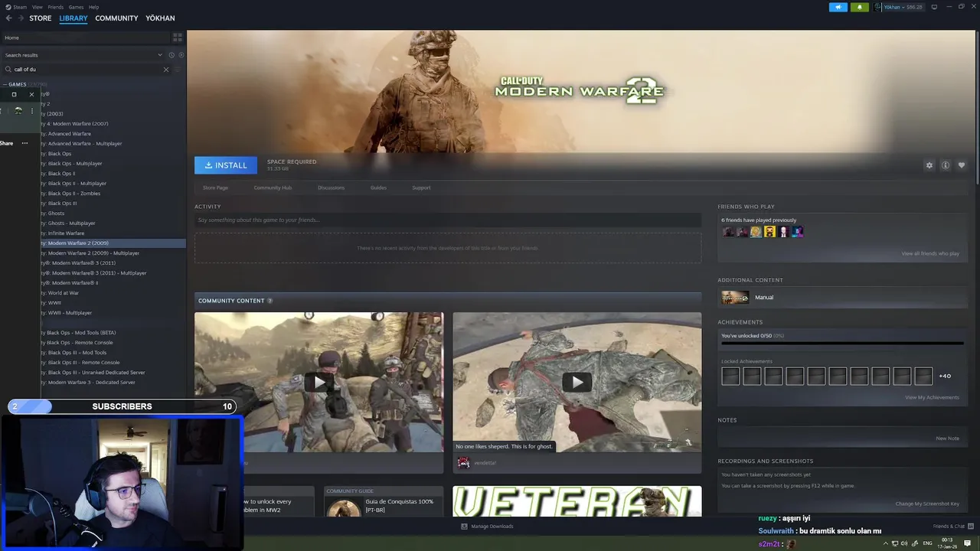Open the Community Hub link
This screenshot has width=980, height=551.
tap(273, 187)
